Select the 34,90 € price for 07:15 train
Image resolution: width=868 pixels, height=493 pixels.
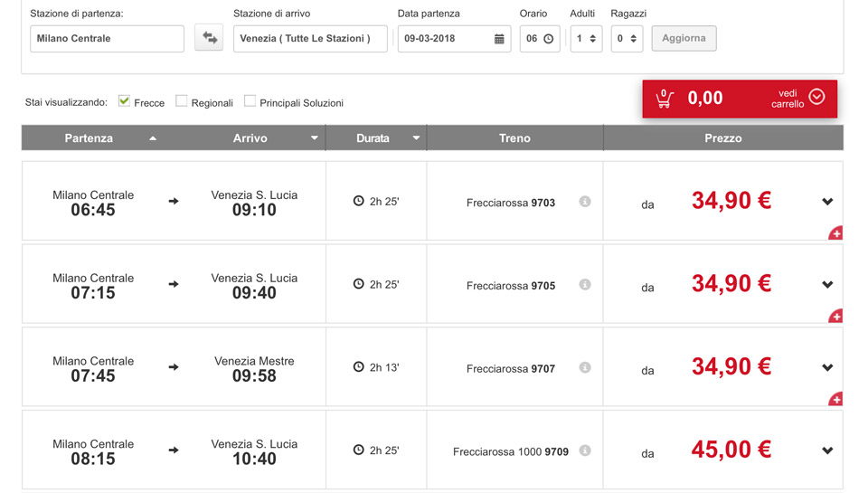[x=731, y=284]
